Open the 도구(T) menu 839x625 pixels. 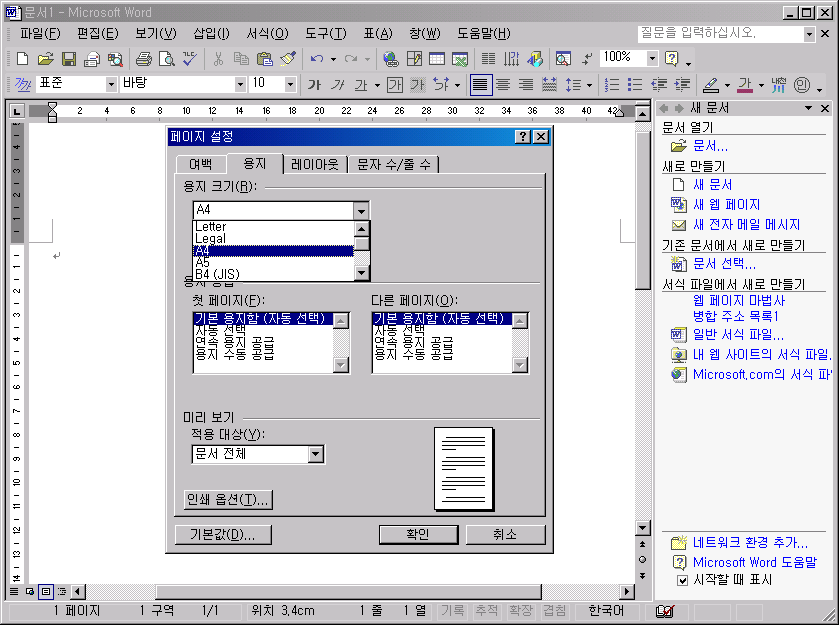325,34
